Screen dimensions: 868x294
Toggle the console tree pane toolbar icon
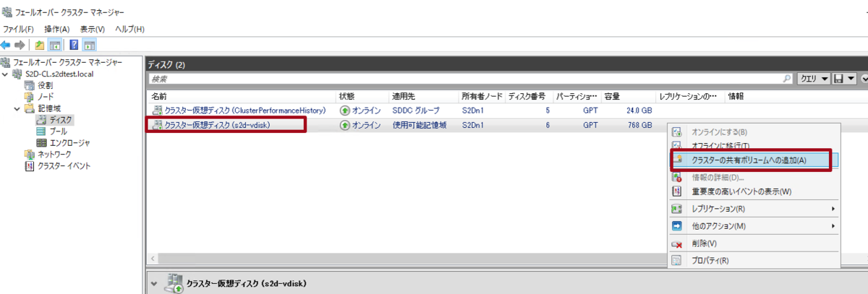coord(54,45)
